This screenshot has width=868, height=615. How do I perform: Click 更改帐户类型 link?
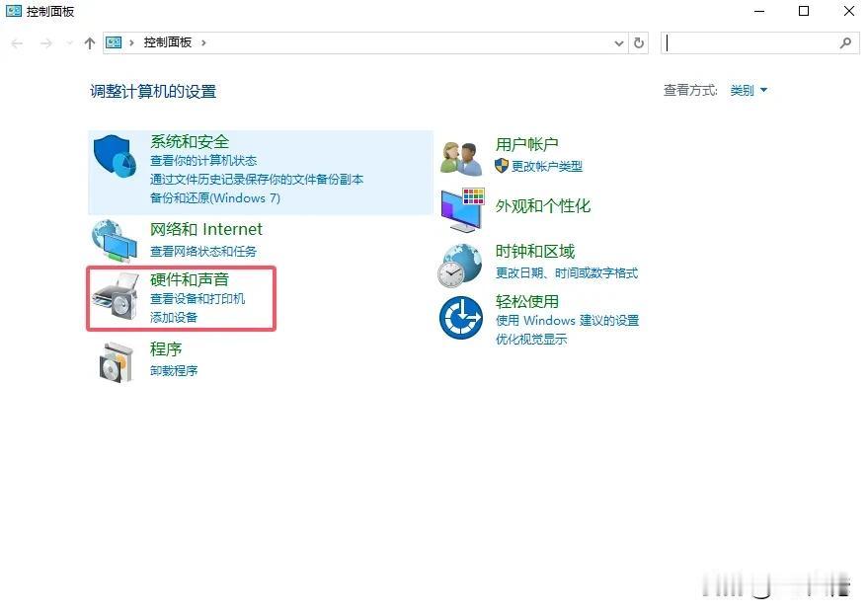[546, 166]
